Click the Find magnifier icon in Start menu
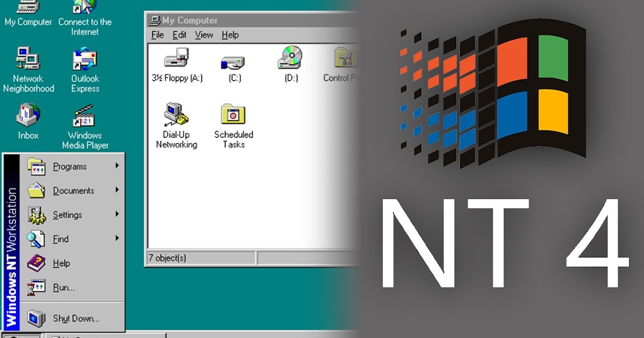The image size is (644, 338). pos(36,239)
